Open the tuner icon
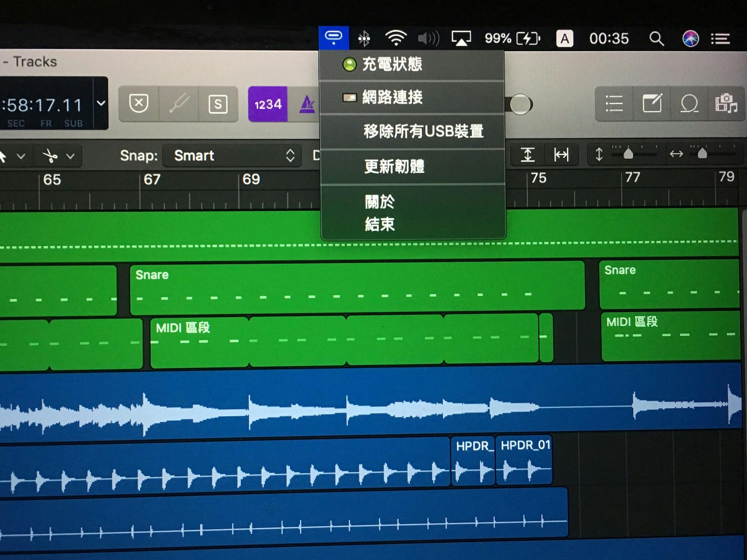 [179, 103]
